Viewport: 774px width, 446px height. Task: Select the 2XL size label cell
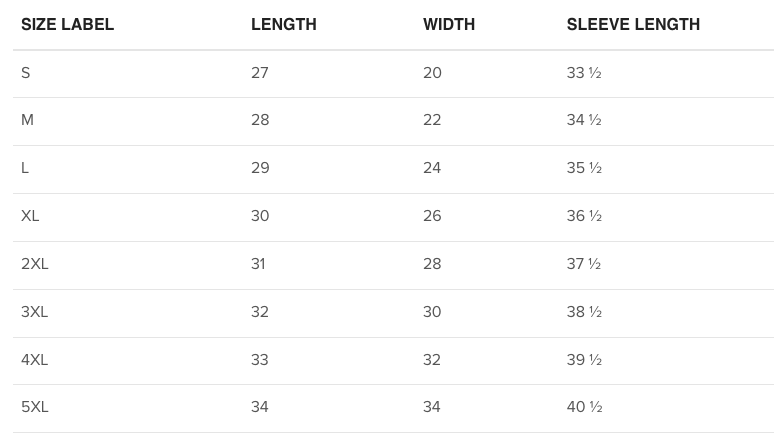[35, 264]
